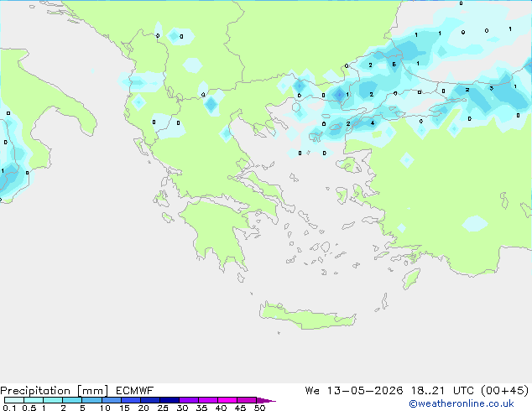Click the legend label '40'
The height and width of the screenshot is (411, 532).
[221, 408]
